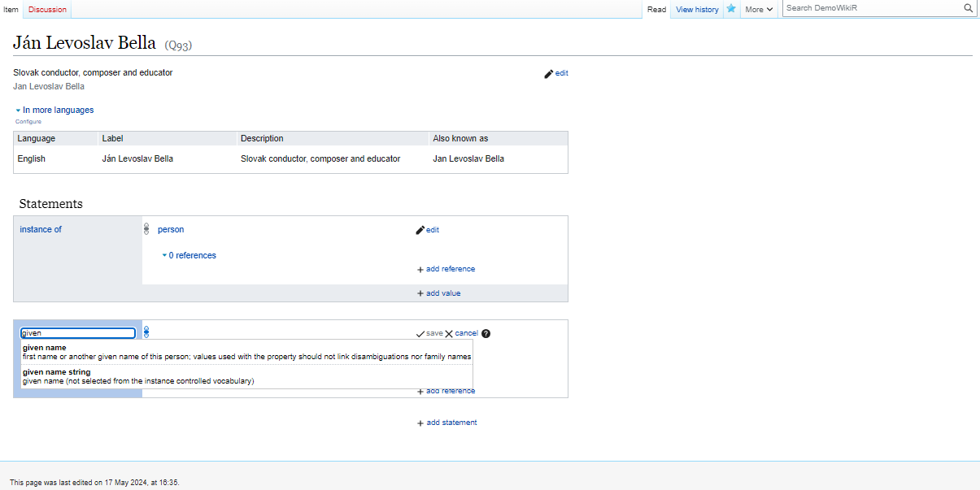
Task: Click the cancel X icon
Action: 449,333
